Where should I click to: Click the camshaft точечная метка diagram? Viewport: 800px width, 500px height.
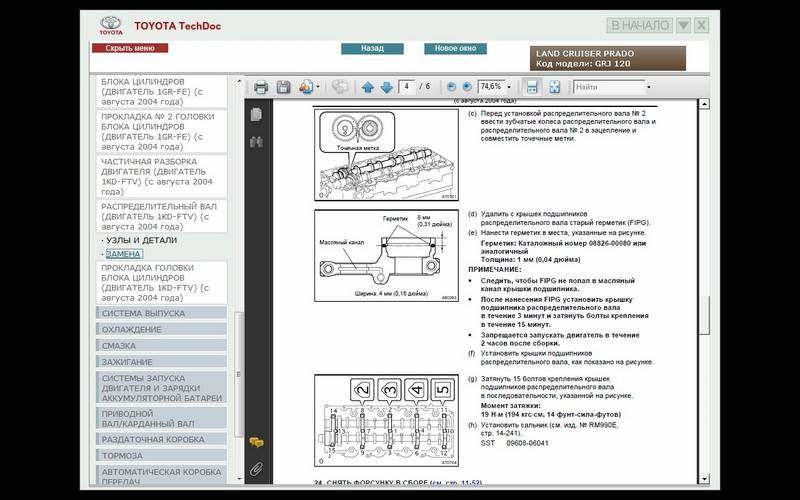click(x=386, y=155)
